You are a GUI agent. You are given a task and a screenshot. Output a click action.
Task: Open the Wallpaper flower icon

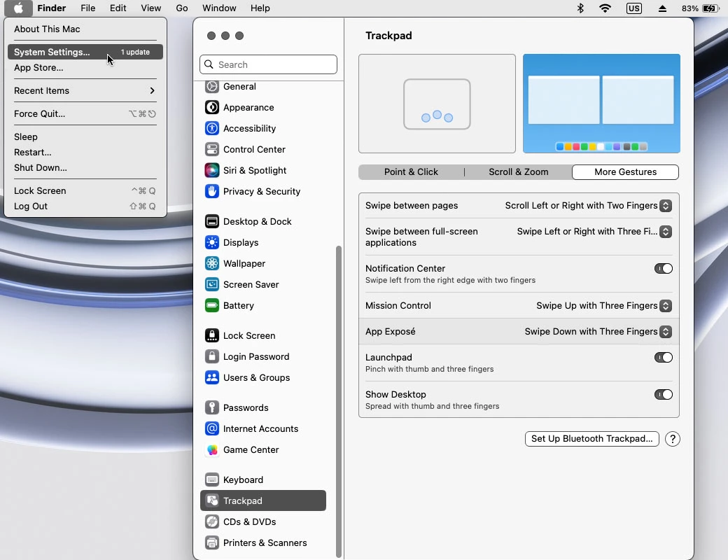[211, 263]
